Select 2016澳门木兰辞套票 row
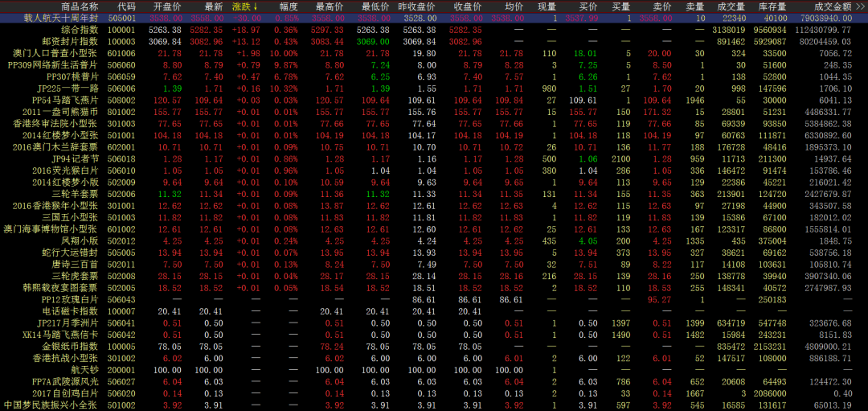 click(434, 147)
